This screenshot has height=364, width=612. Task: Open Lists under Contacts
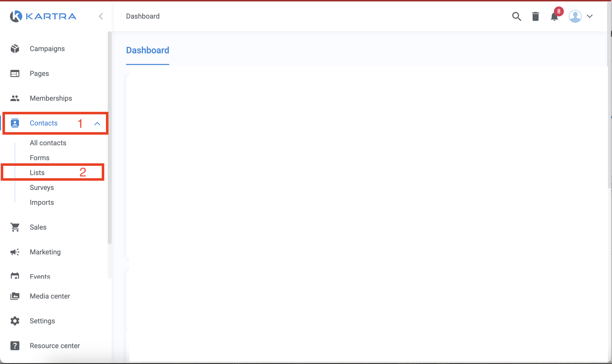[37, 173]
